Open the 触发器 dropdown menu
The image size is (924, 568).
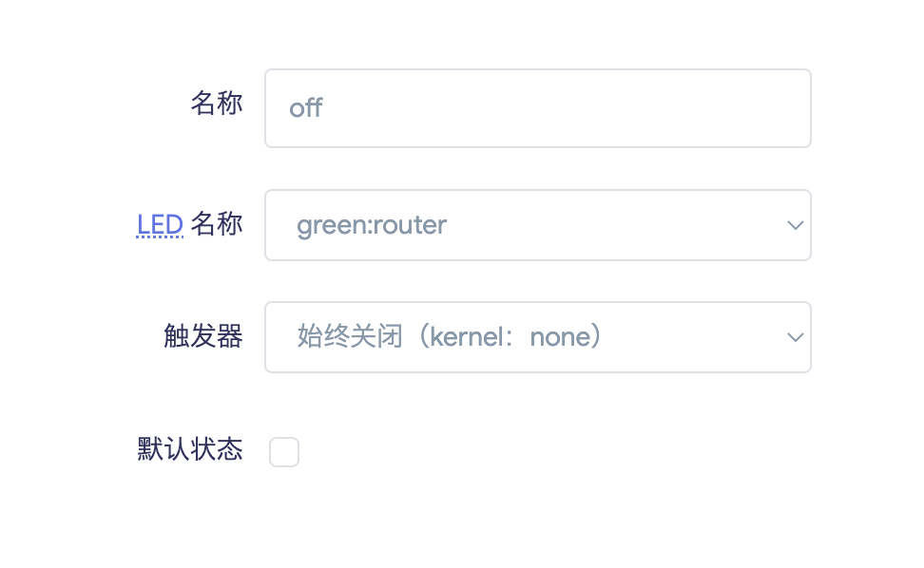pos(538,337)
